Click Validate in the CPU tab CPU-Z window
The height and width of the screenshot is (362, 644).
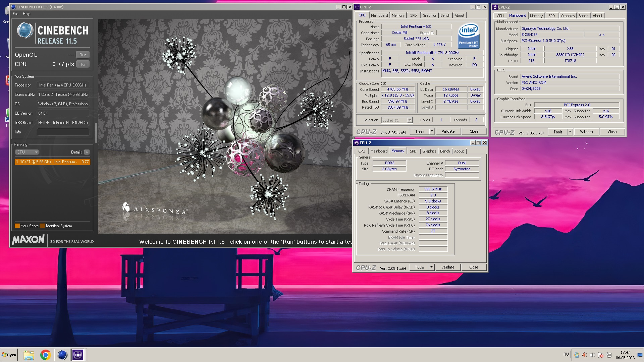click(448, 132)
